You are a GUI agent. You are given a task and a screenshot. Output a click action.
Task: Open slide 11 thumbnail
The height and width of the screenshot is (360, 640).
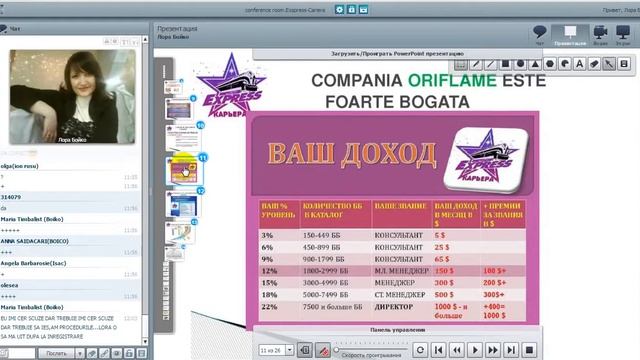click(x=183, y=171)
